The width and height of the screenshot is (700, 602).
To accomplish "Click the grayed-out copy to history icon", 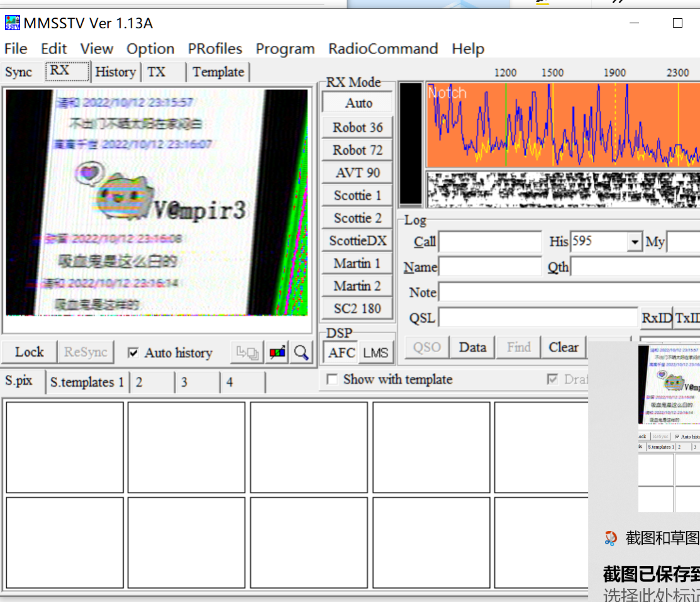I will coord(247,352).
